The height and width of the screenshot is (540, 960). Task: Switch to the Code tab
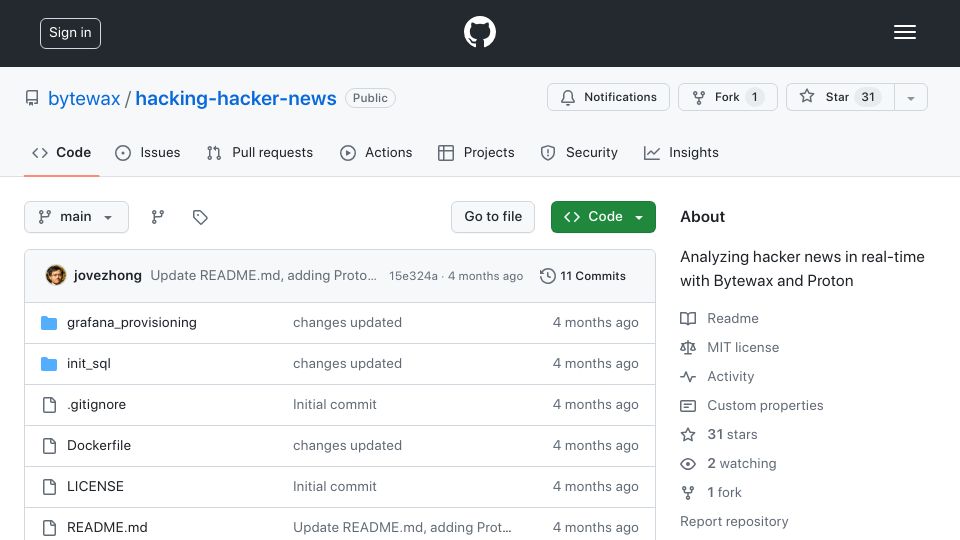pyautogui.click(x=62, y=152)
